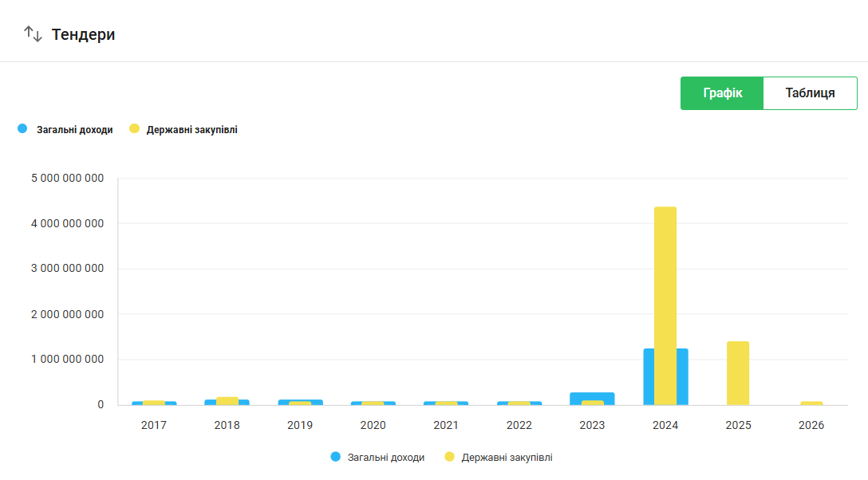
Task: Toggle top legend blue dot Загальні доходи
Action: coord(22,129)
